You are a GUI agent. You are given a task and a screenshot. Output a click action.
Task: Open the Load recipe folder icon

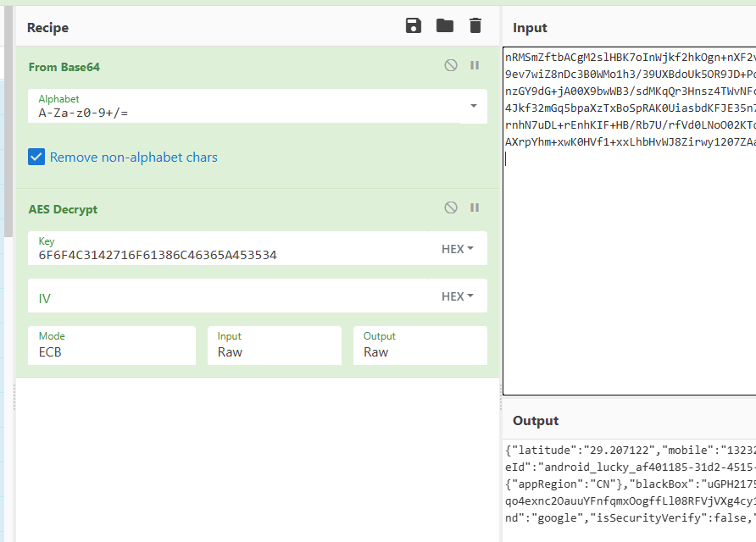(x=445, y=25)
